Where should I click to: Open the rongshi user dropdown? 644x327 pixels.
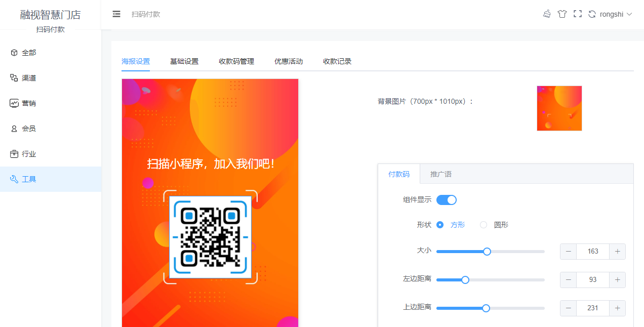point(616,14)
